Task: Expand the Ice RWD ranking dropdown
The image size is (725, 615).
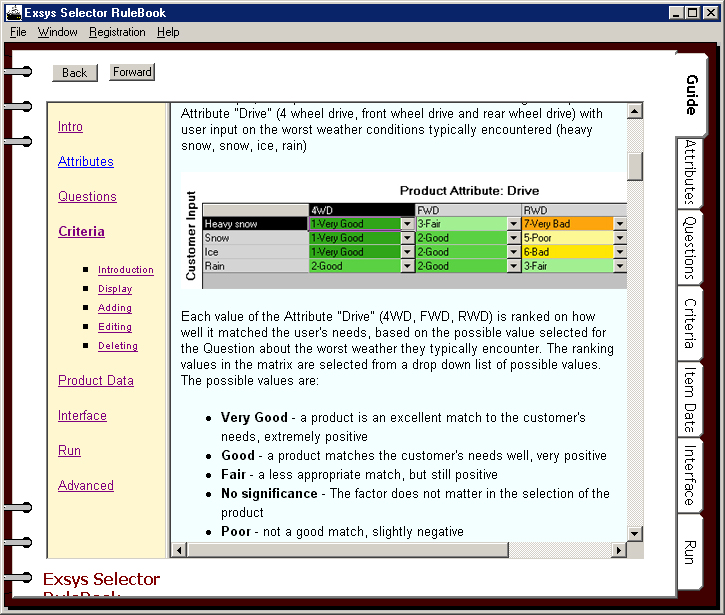Action: (620, 252)
